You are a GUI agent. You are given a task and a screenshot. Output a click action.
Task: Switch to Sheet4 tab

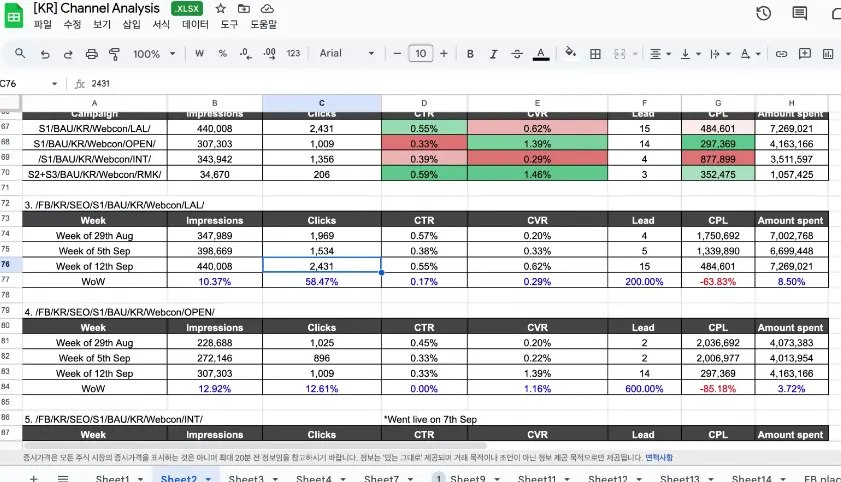coord(314,478)
